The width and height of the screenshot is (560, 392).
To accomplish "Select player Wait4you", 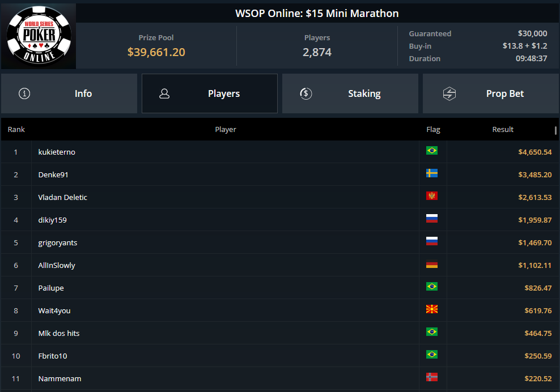I will point(54,310).
